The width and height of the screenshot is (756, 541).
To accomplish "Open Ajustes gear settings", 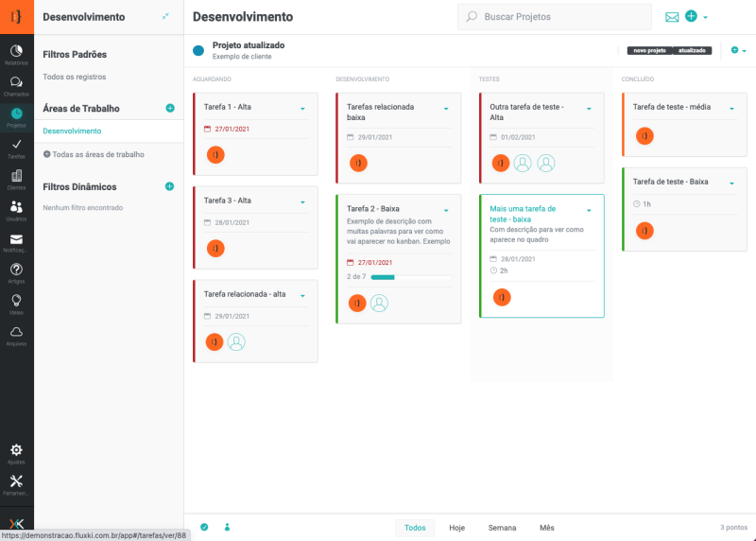I will pyautogui.click(x=16, y=452).
